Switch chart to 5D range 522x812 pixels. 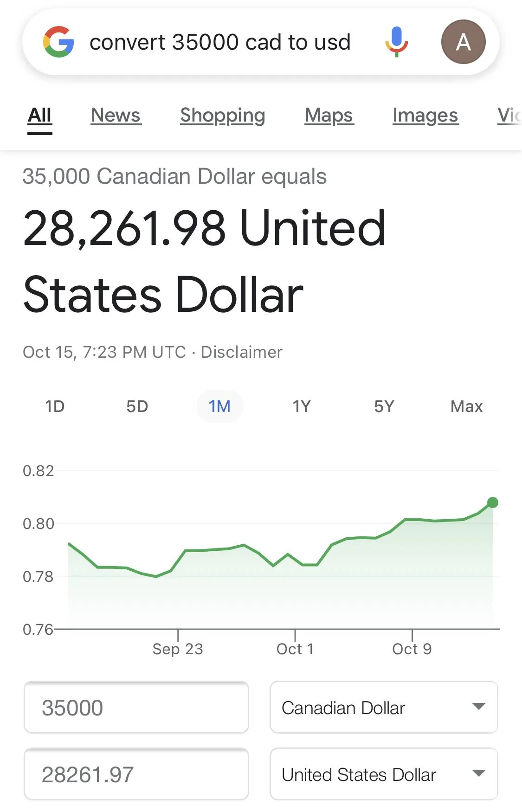tap(137, 406)
